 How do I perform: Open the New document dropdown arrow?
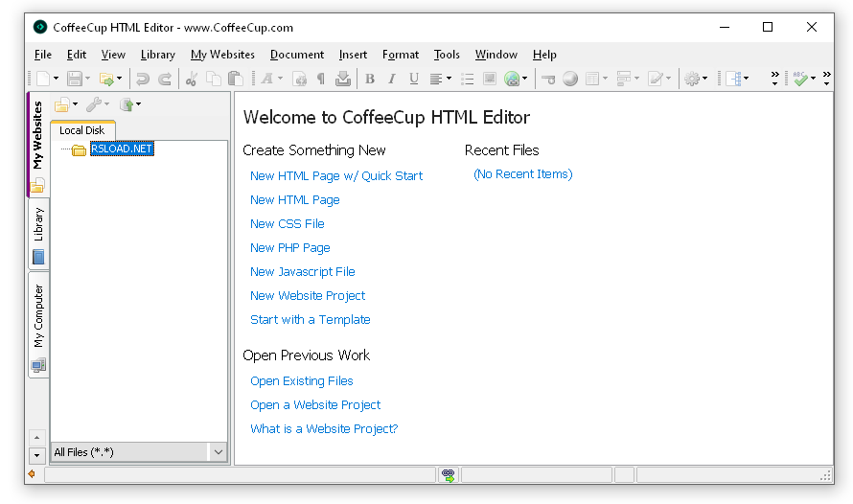(56, 79)
